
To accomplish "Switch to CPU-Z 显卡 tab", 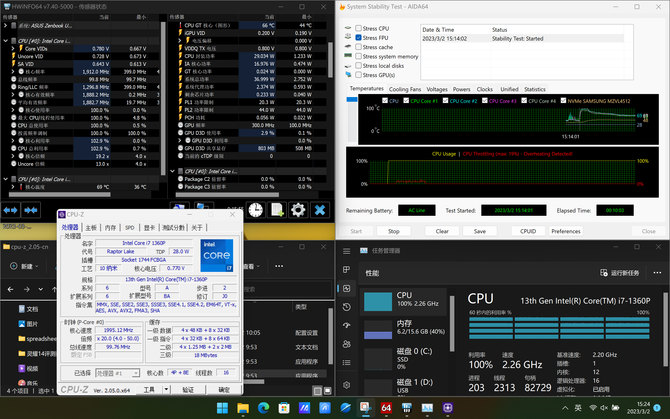I will [x=149, y=228].
